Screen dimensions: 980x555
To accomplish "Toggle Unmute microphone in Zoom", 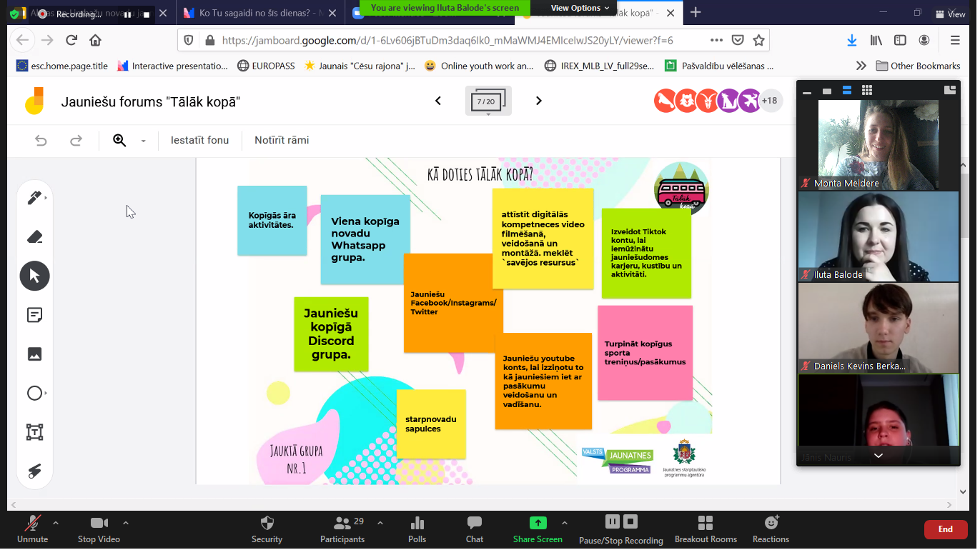I will tap(32, 529).
